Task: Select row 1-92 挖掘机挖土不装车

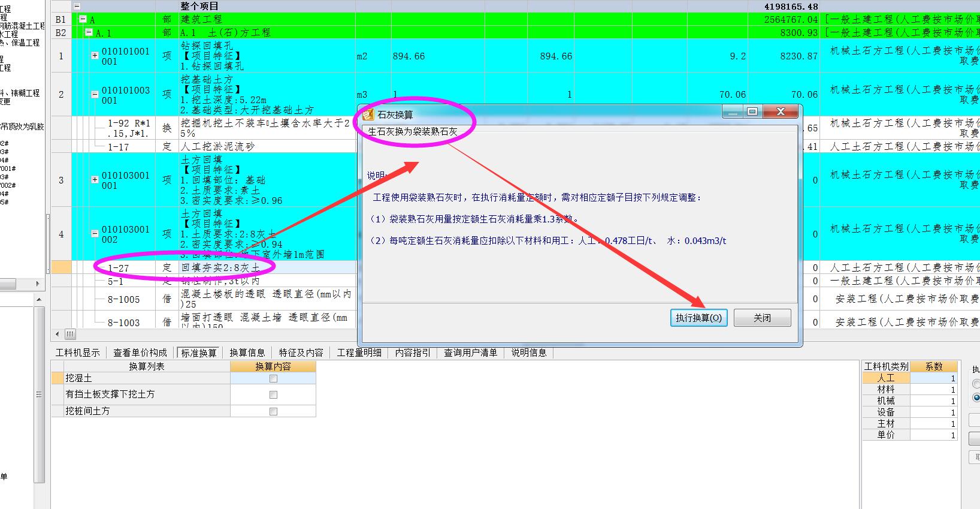Action: click(x=266, y=128)
